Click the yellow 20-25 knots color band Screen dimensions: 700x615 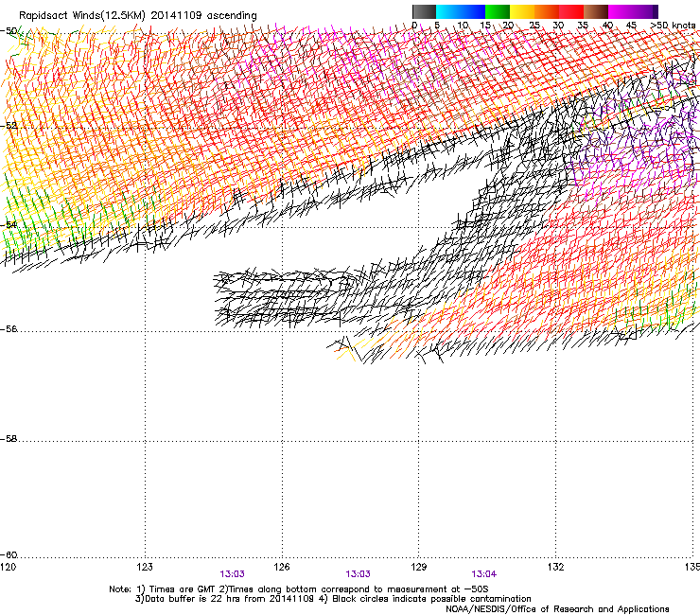coord(522,11)
